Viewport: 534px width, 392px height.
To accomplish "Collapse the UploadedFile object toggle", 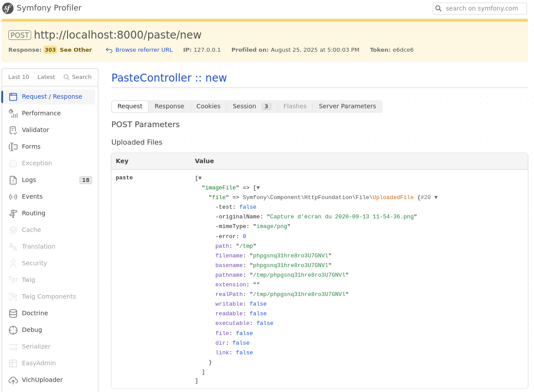I will (436, 197).
